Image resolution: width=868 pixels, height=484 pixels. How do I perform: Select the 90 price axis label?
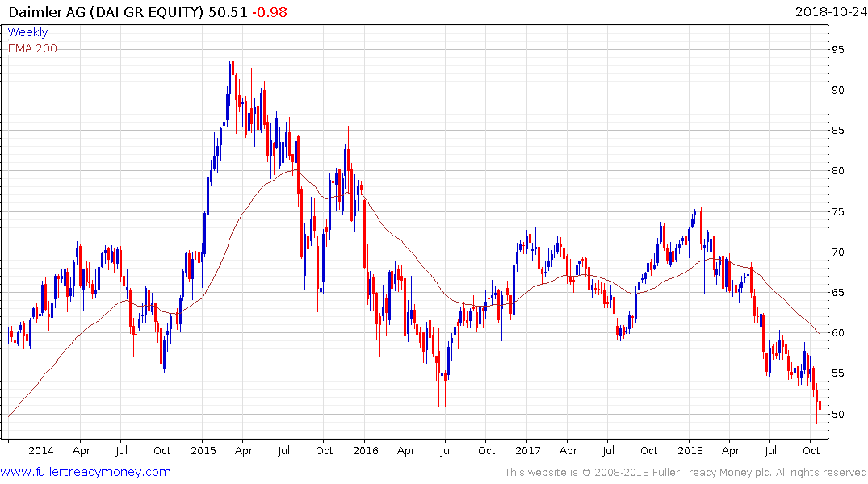click(x=837, y=90)
